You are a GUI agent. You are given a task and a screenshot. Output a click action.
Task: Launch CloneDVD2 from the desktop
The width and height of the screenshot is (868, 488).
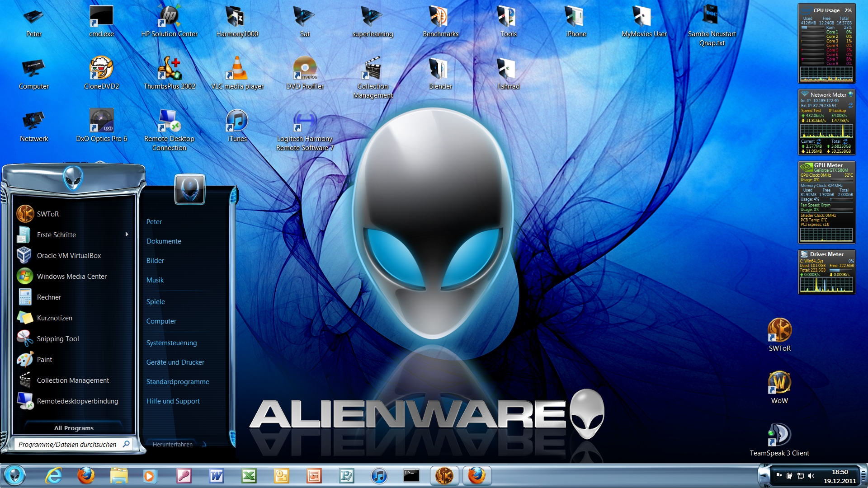coord(101,74)
